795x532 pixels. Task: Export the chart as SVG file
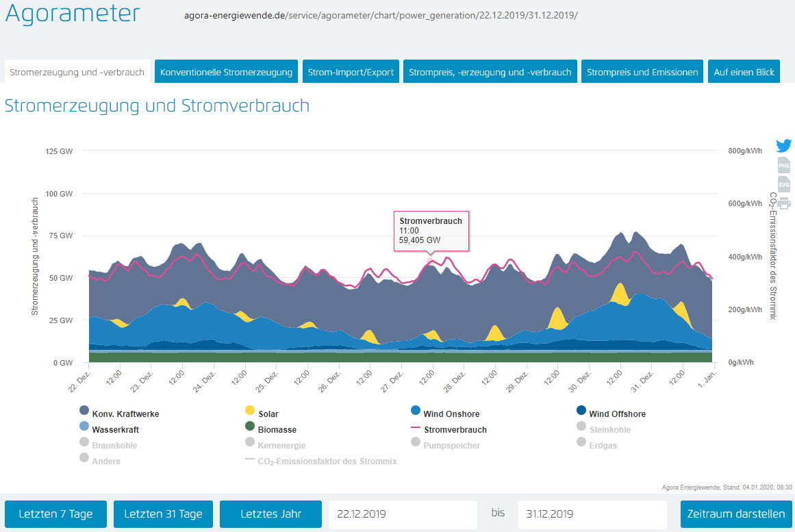tap(783, 184)
